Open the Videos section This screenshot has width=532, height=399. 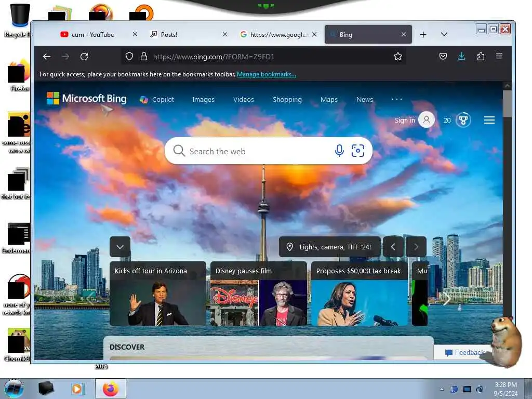tap(244, 100)
